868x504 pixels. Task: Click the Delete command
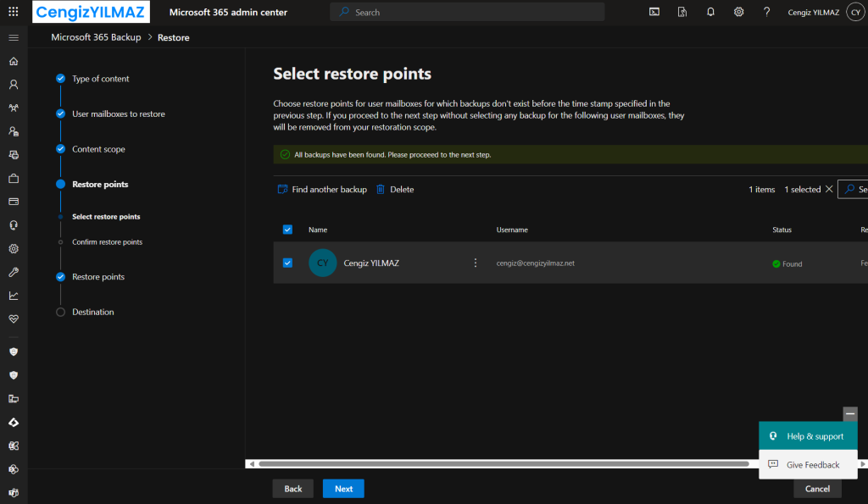pyautogui.click(x=395, y=190)
